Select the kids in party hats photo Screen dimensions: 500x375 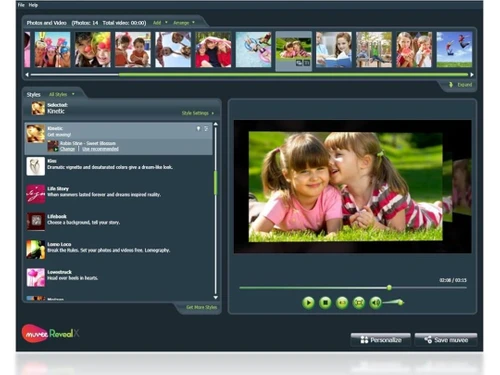pyautogui.click(x=53, y=50)
